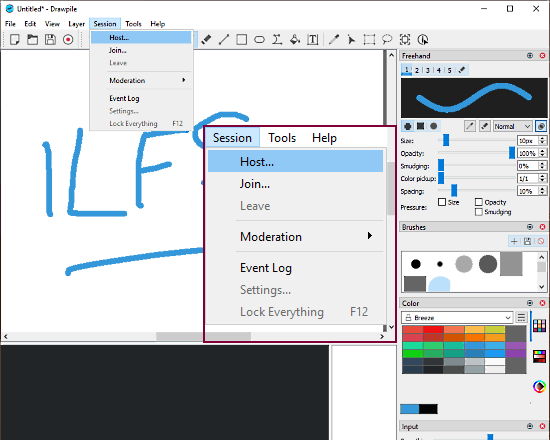Select the Rectangle tool
550x440 pixels.
click(x=241, y=39)
